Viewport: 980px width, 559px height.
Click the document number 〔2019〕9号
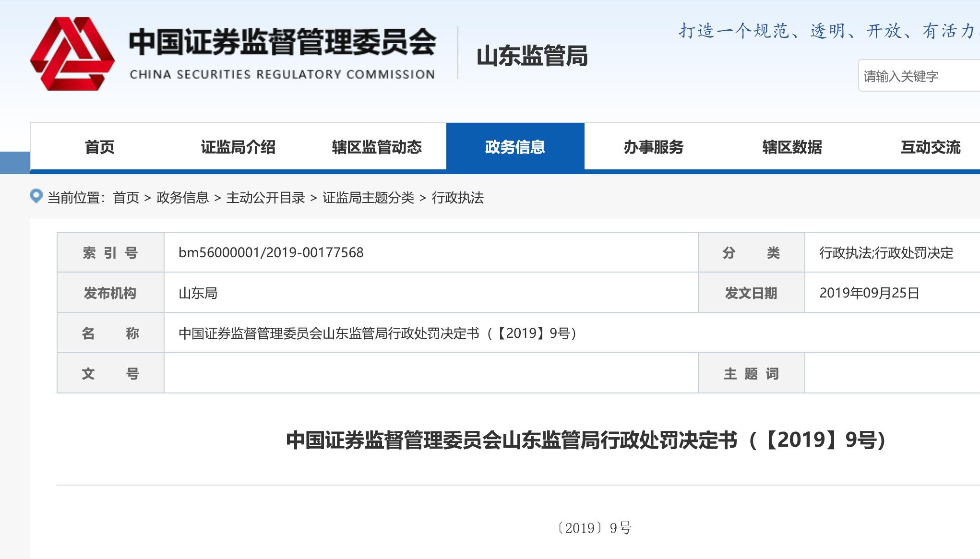(594, 528)
